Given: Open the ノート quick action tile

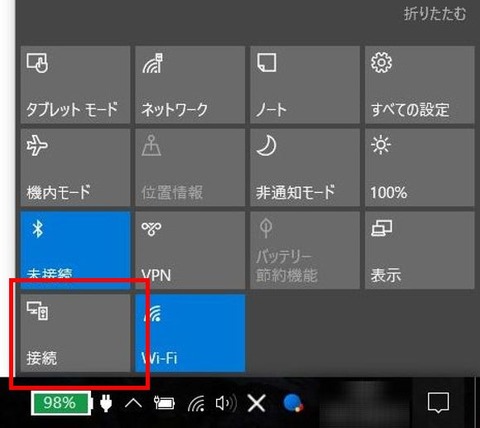Looking at the screenshot, I should 305,85.
